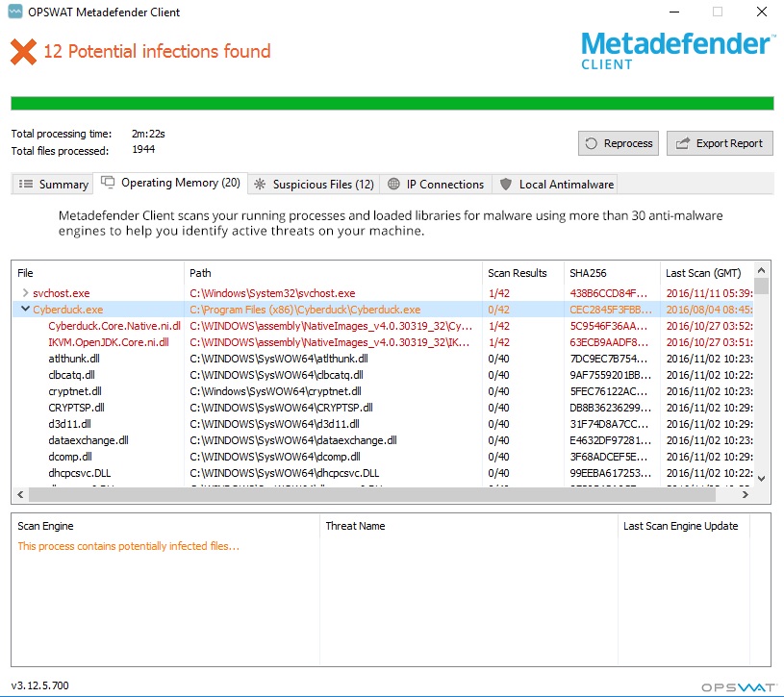Click the horizontal scrollbar thumb
Viewport: 784px width, 697px height.
[372, 495]
